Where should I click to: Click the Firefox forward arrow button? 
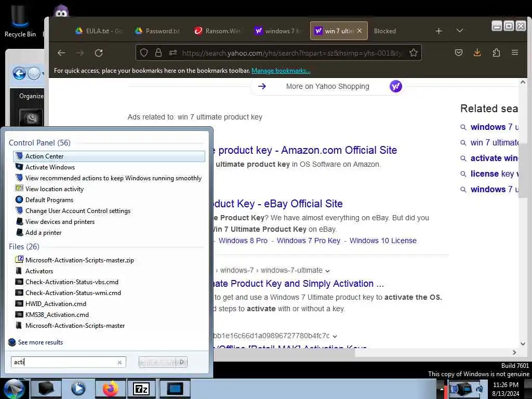(79, 52)
